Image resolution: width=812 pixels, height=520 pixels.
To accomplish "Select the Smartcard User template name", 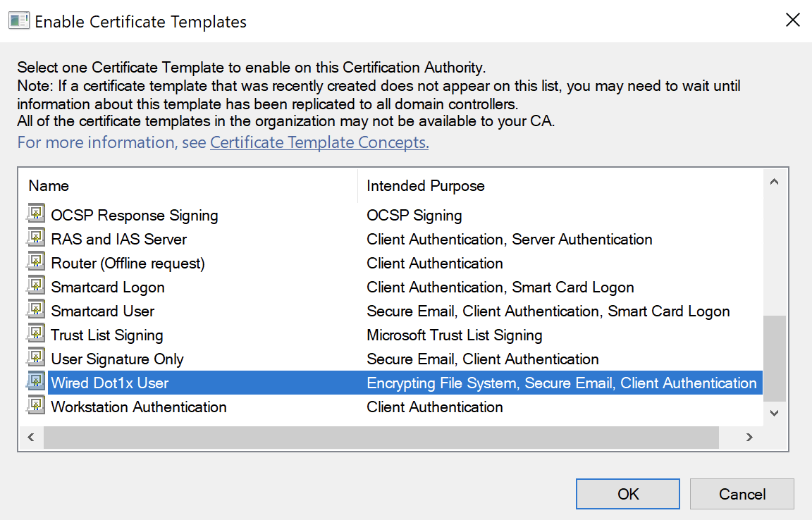I will (103, 311).
